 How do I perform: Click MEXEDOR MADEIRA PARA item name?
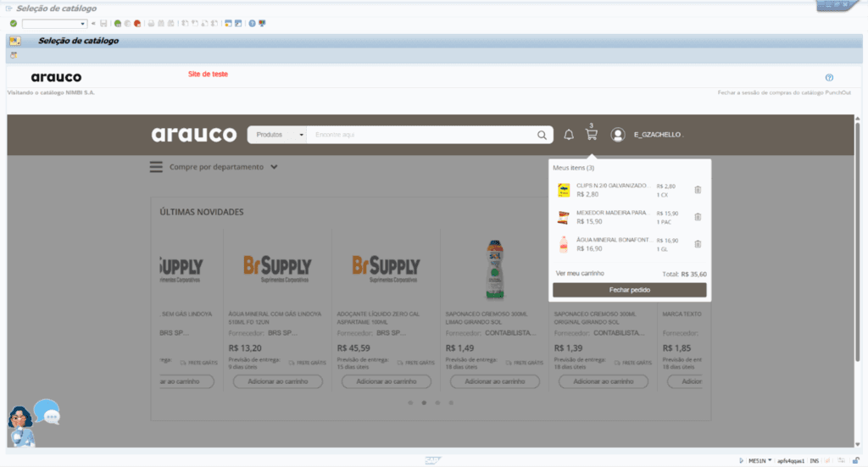coord(612,213)
